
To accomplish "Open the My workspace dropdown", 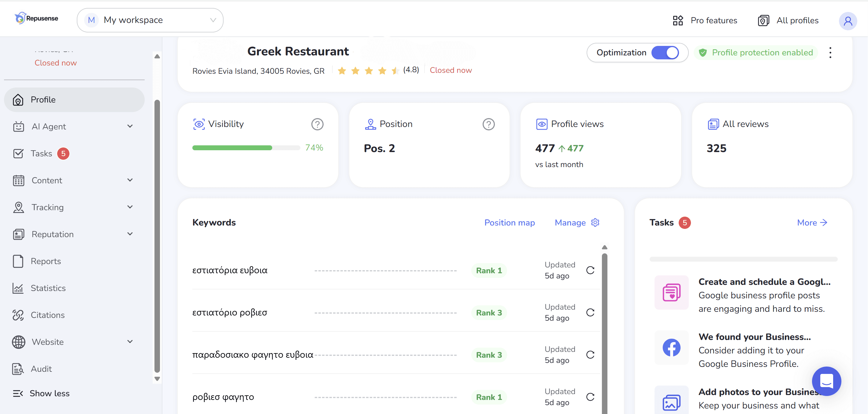I will tap(150, 20).
